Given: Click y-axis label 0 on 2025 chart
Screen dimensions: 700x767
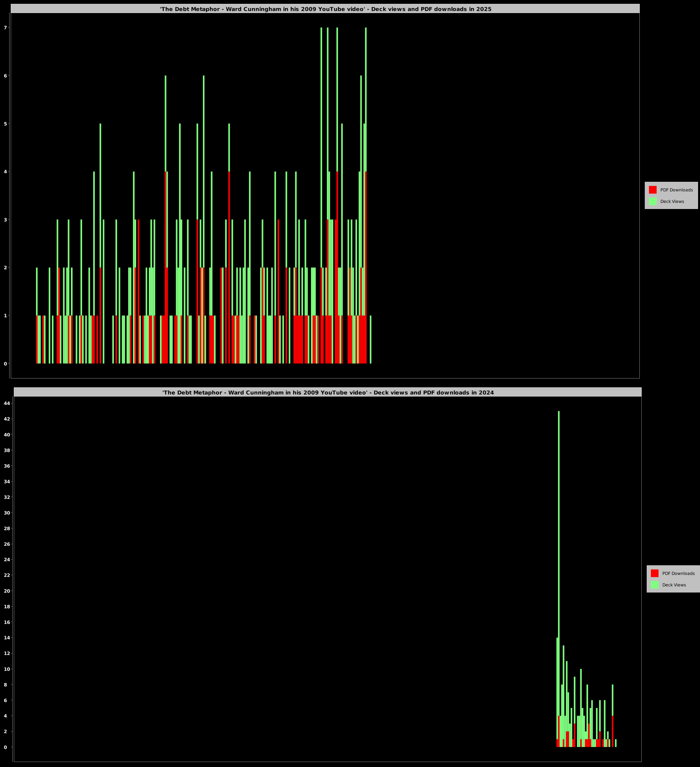Looking at the screenshot, I should point(5,364).
